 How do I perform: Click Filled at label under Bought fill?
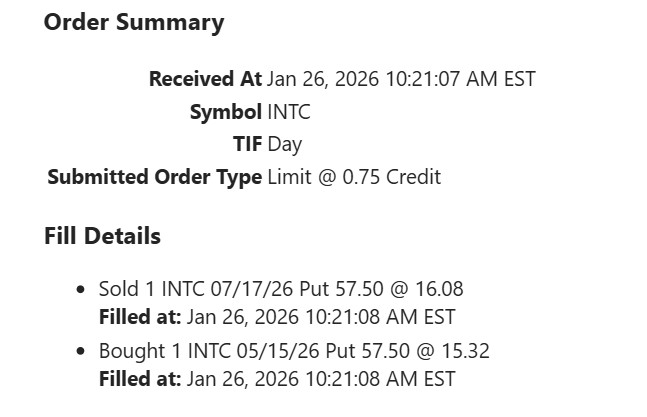point(140,380)
